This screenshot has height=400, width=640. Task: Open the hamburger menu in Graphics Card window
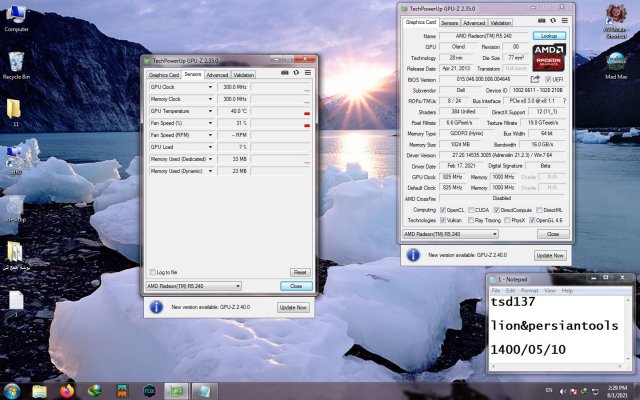563,22
